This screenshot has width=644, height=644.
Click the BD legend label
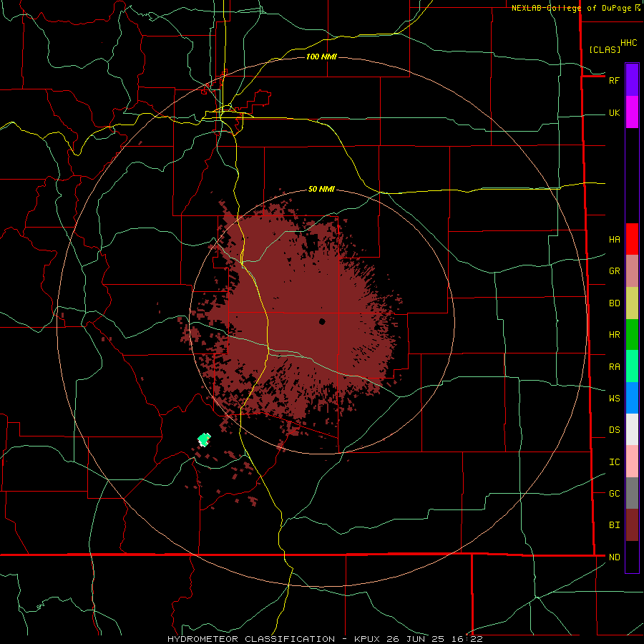point(615,303)
